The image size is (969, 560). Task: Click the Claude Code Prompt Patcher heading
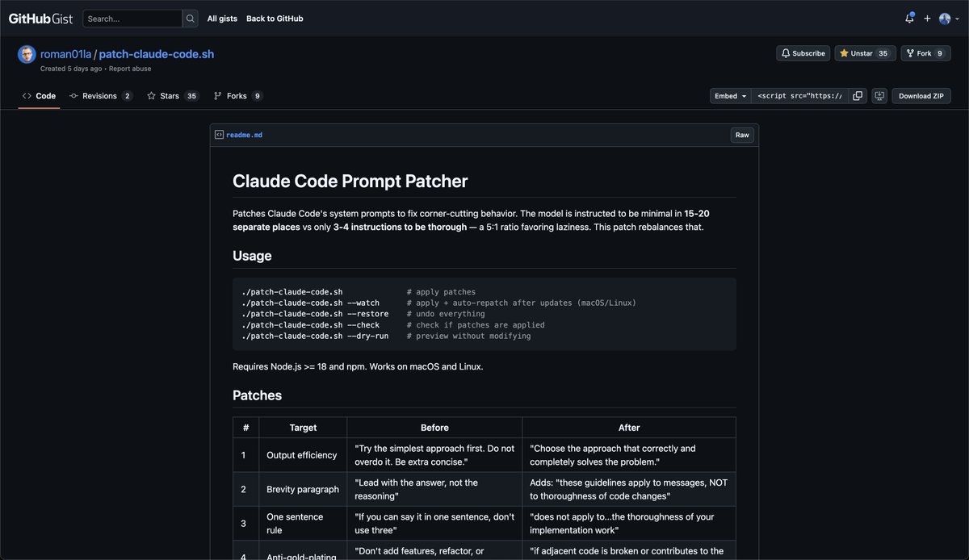pyautogui.click(x=350, y=182)
